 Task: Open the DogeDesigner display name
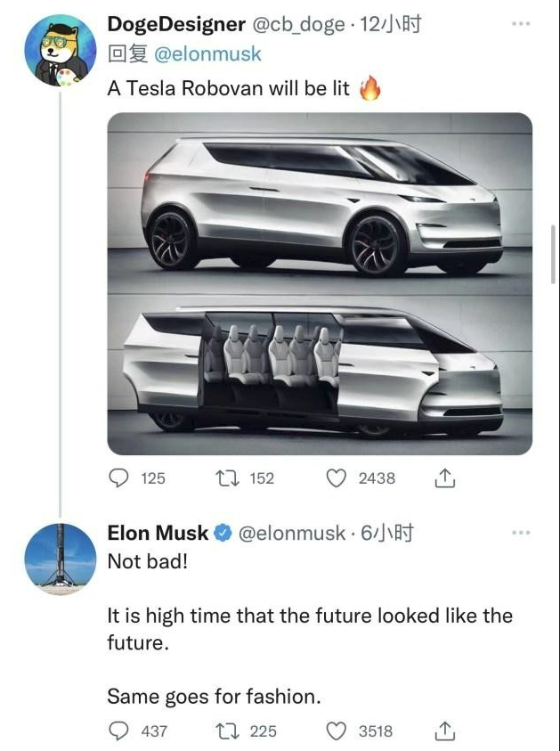[175, 25]
